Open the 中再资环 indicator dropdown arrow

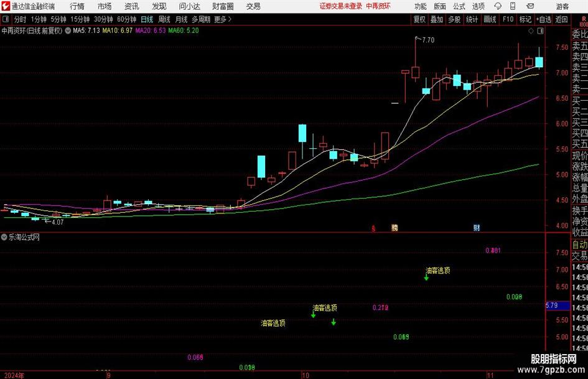point(68,30)
